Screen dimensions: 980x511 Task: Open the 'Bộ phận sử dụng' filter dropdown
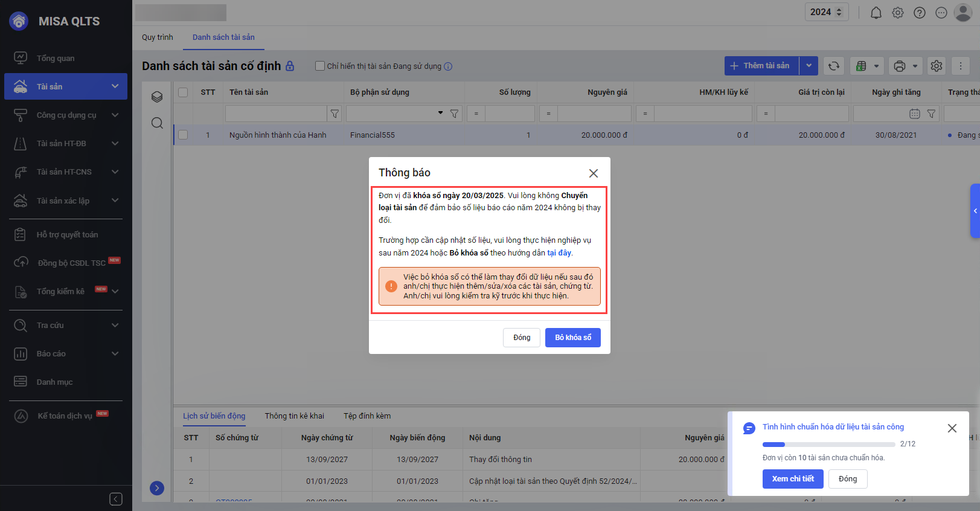(x=440, y=113)
